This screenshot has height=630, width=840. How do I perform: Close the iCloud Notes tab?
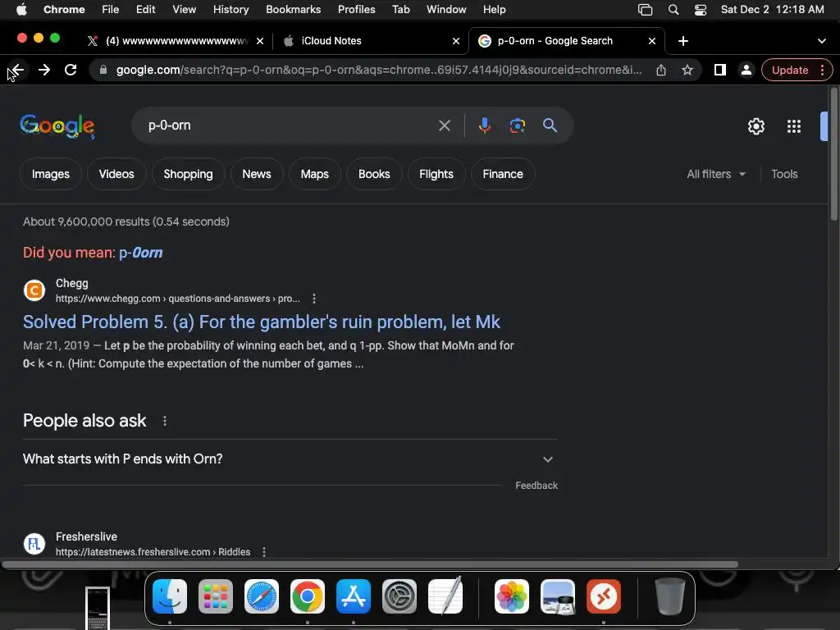pos(456,41)
